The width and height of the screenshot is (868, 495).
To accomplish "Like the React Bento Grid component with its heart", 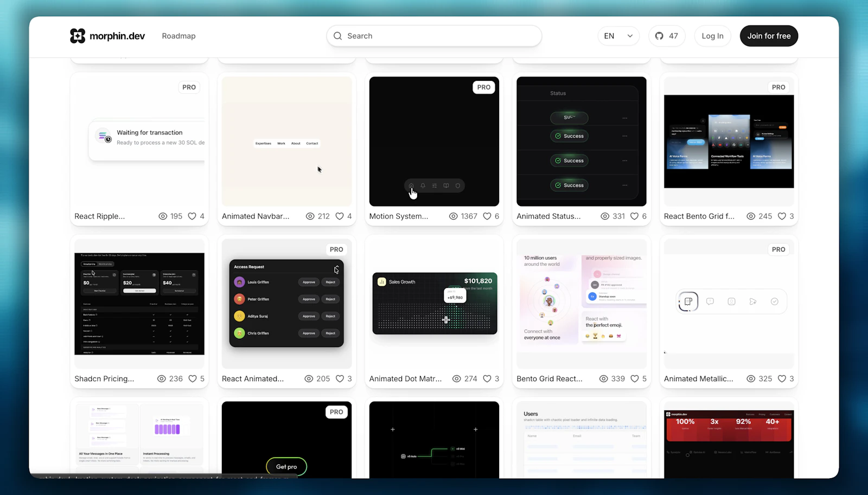I will (x=782, y=216).
